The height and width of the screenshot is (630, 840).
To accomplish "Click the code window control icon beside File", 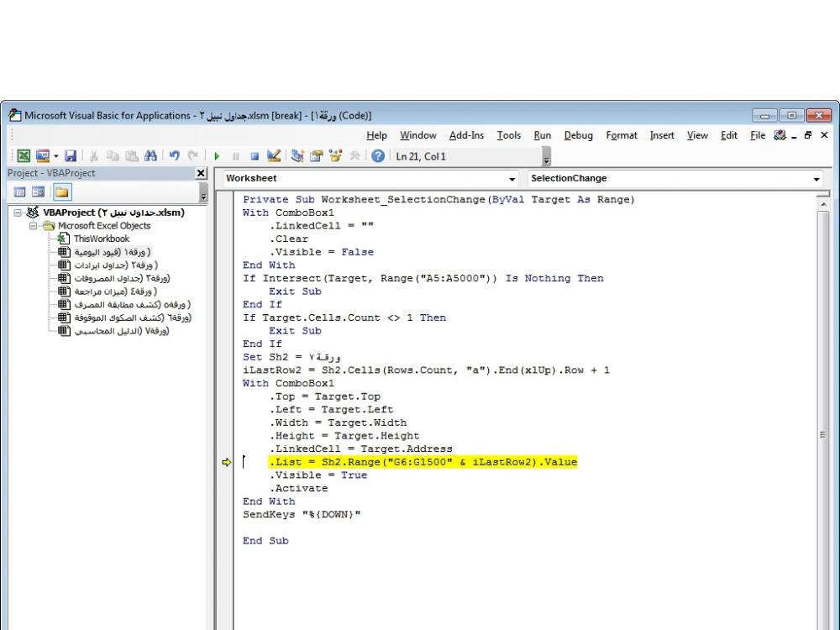I will pyautogui.click(x=780, y=135).
